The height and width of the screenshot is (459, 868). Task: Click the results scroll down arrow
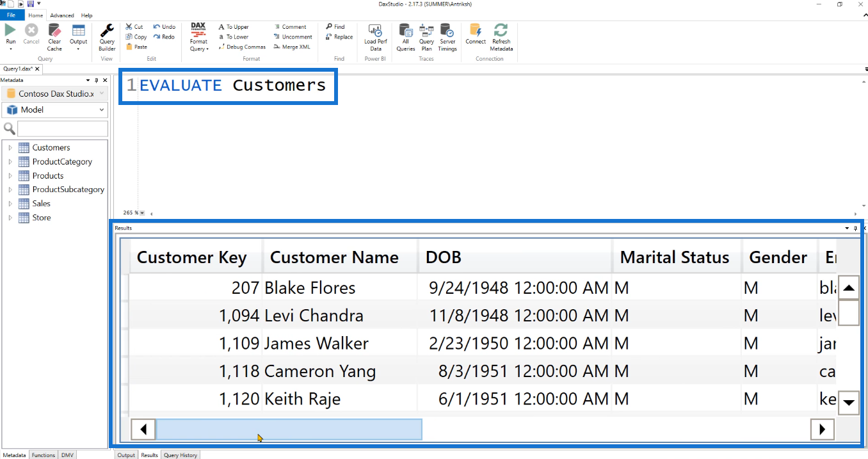(849, 403)
